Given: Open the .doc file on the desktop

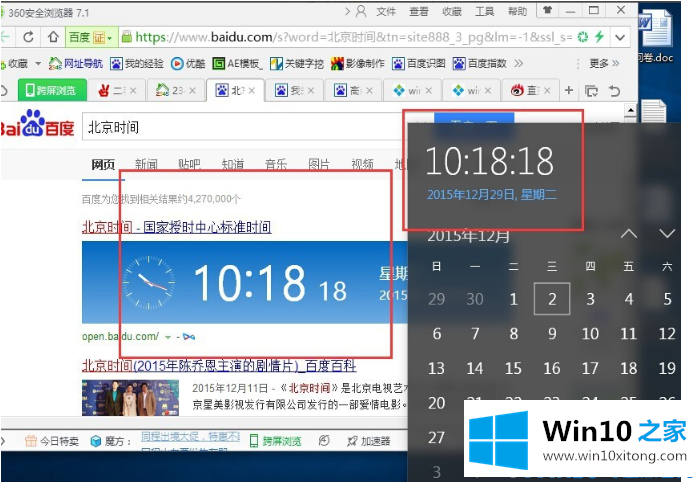Looking at the screenshot, I should point(655,37).
